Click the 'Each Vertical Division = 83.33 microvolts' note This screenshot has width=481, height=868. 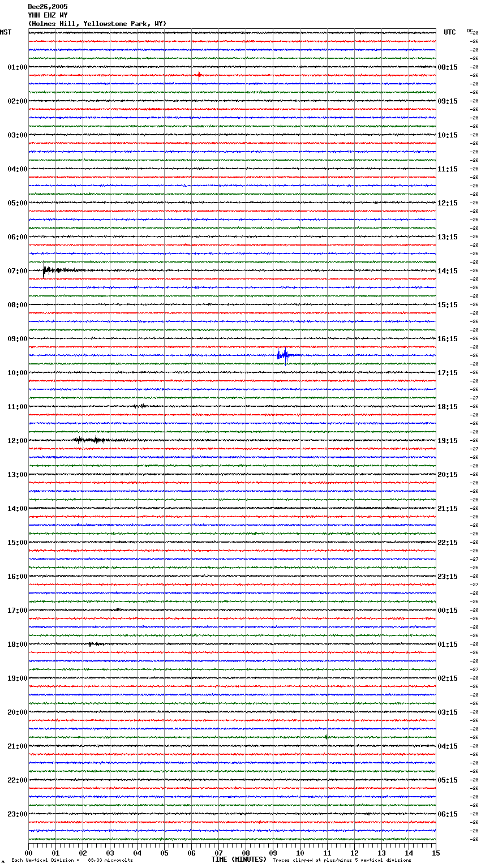72,861
